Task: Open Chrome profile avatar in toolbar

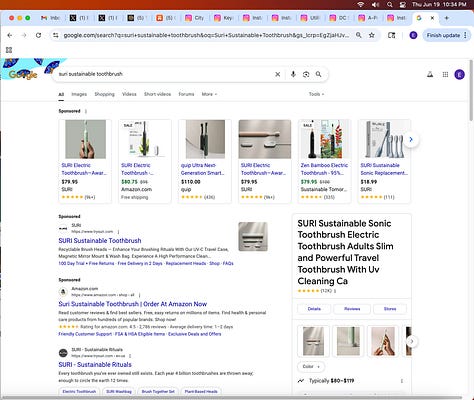Action: (x=413, y=35)
